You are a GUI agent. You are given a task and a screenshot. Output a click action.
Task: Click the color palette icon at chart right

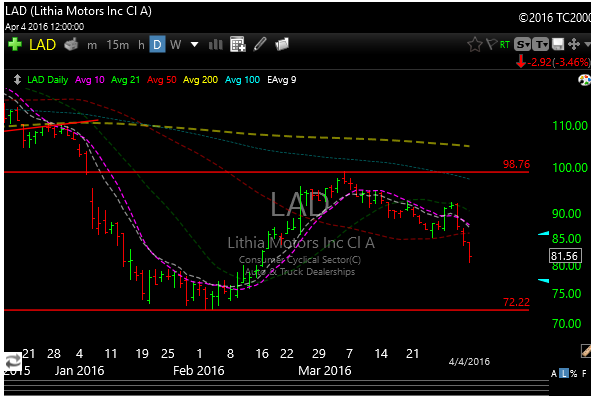[584, 80]
